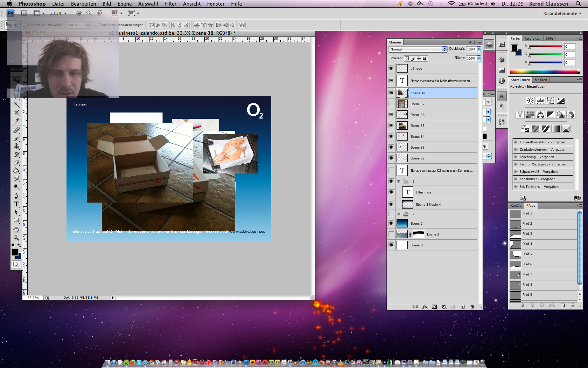Screen dimensions: 588x368
Task: Delete layer using Layers panel trash icon
Action: [x=472, y=307]
